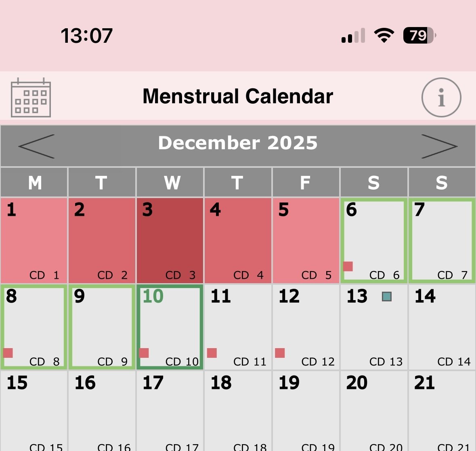The width and height of the screenshot is (476, 451).
Task: Tap red square marker on December 6
Action: 348,266
